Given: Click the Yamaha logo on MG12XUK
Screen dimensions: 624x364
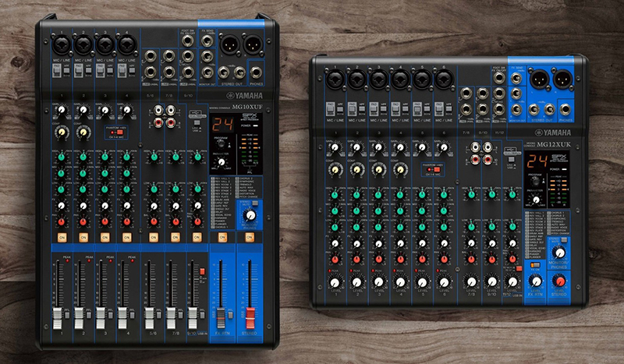Looking at the screenshot, I should pos(553,133).
